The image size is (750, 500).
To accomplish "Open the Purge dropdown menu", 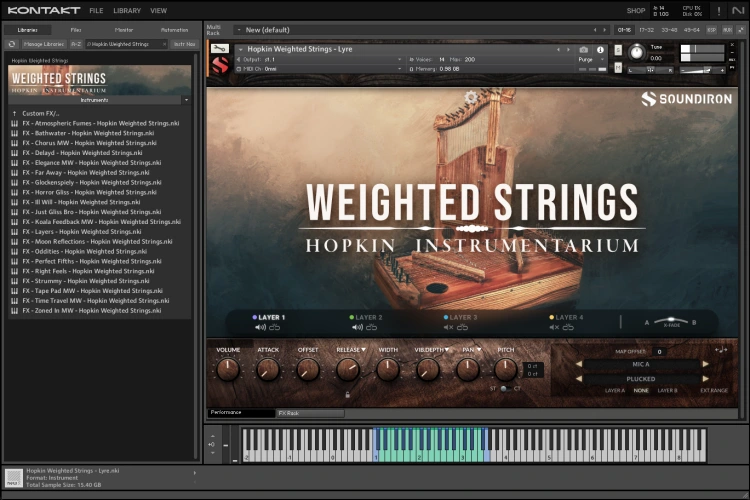I will [x=587, y=60].
